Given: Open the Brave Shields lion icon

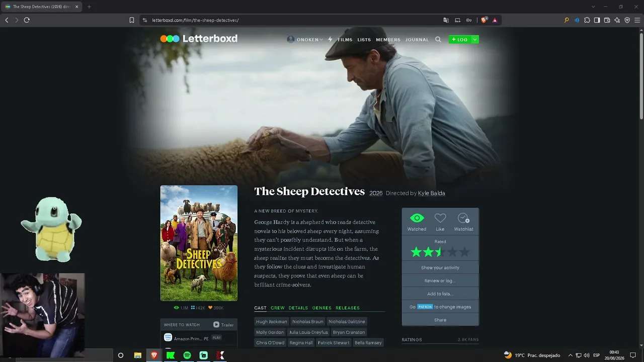Looking at the screenshot, I should click(484, 20).
